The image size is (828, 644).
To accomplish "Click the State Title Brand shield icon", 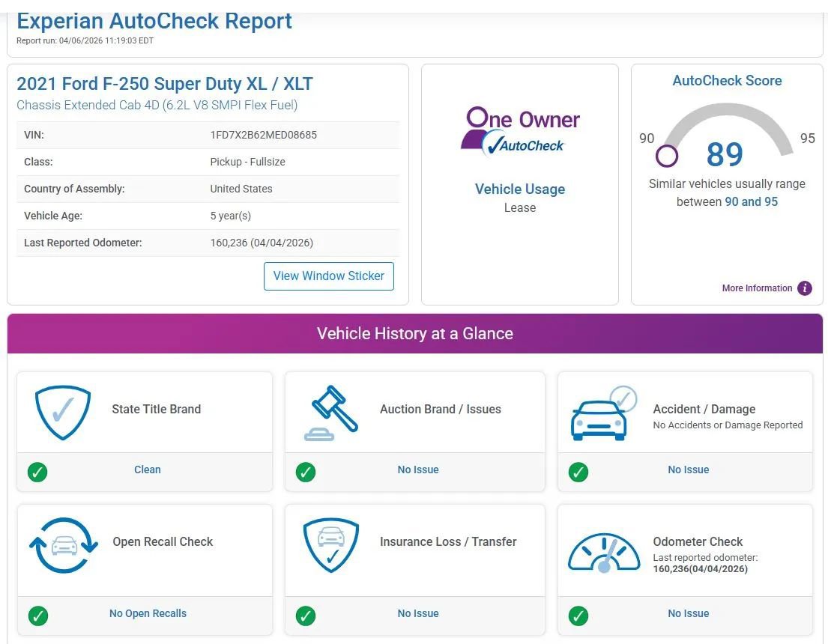I will (x=63, y=413).
